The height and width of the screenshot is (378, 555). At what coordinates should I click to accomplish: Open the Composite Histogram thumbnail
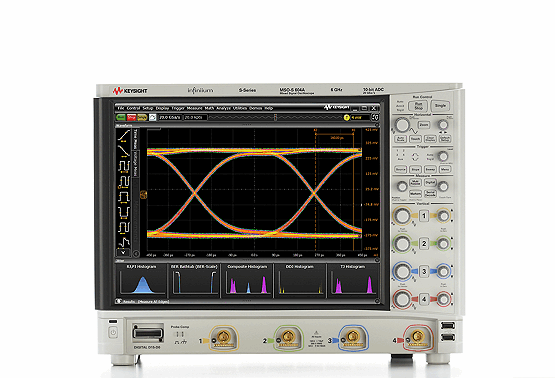pos(247,280)
